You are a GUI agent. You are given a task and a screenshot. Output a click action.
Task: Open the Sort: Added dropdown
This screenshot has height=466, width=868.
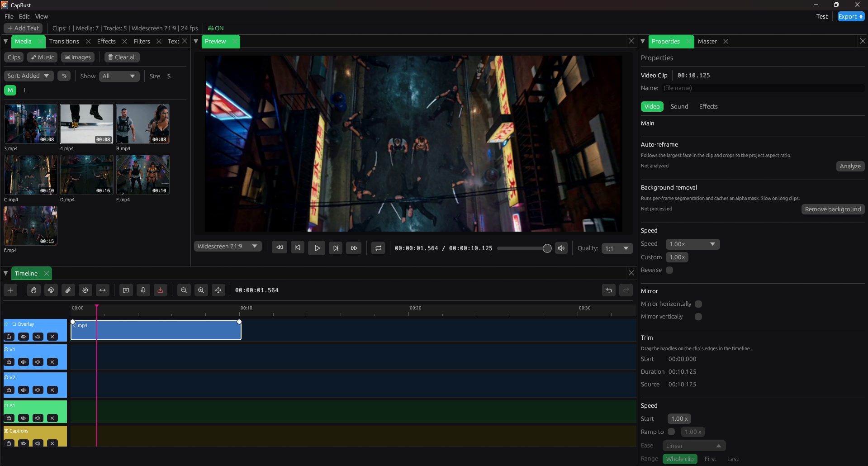[28, 76]
